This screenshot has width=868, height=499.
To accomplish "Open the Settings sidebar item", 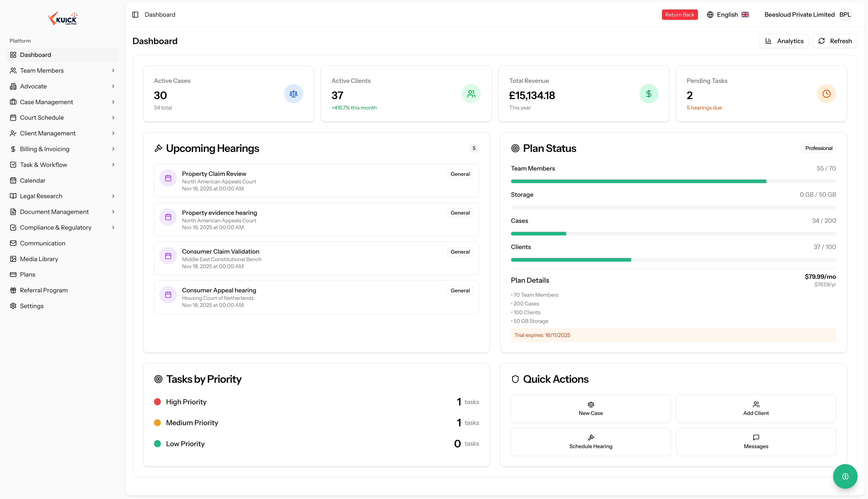I will point(63,306).
